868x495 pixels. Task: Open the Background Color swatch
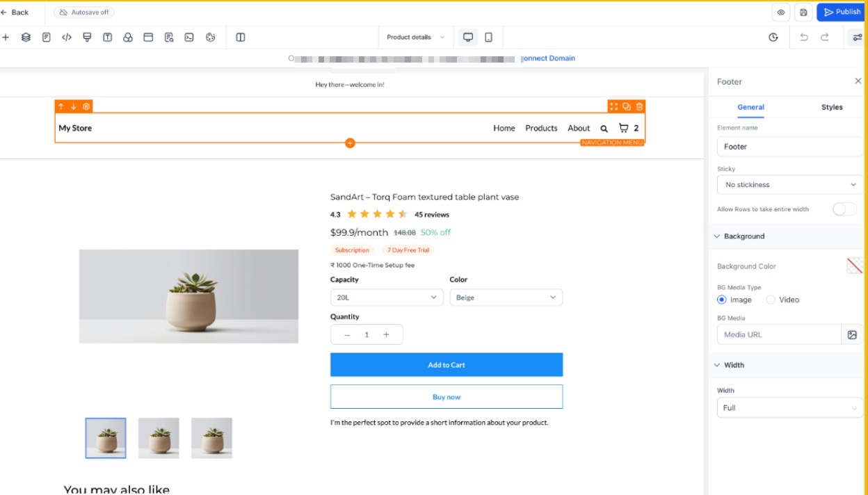(x=854, y=266)
